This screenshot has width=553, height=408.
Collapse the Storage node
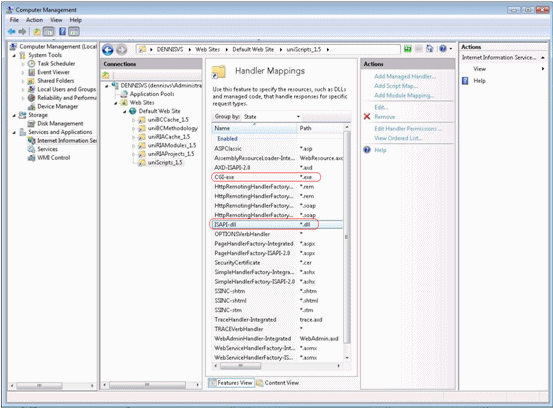click(14, 116)
